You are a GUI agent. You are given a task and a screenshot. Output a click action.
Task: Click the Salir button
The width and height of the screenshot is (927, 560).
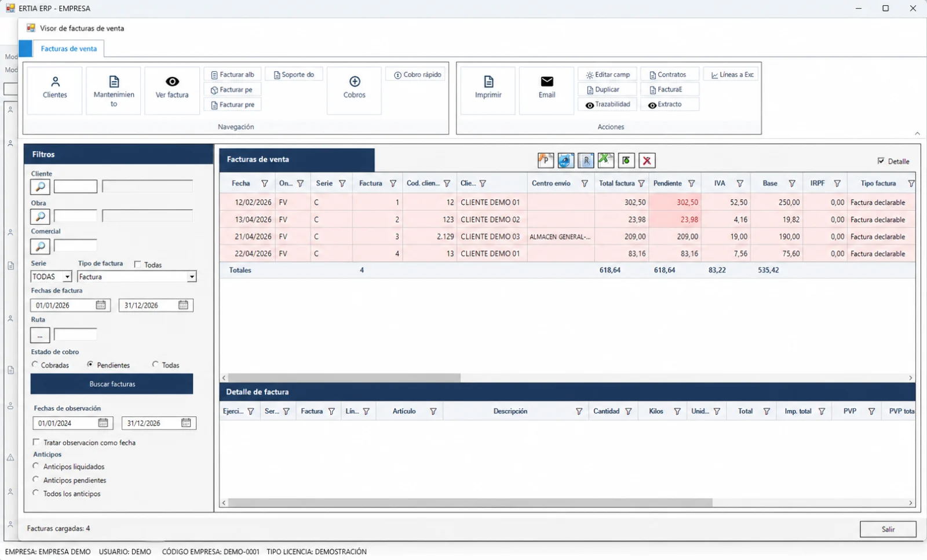(888, 529)
